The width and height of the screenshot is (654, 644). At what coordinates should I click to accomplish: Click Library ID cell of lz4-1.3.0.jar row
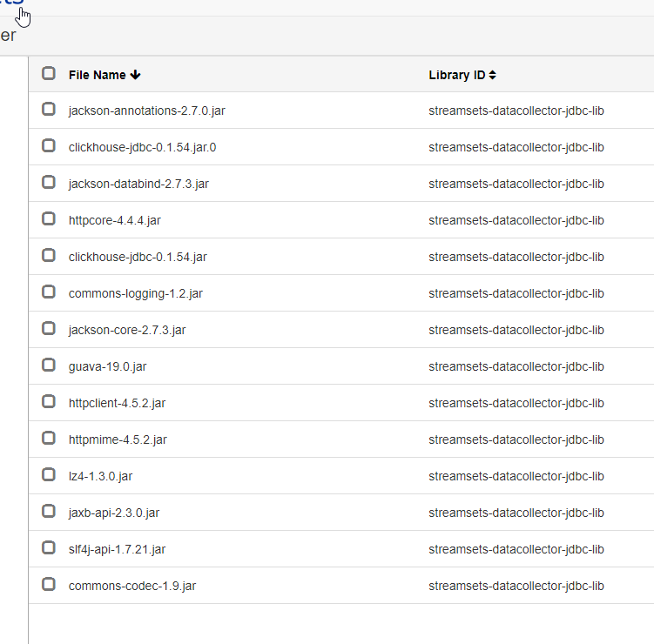click(516, 476)
